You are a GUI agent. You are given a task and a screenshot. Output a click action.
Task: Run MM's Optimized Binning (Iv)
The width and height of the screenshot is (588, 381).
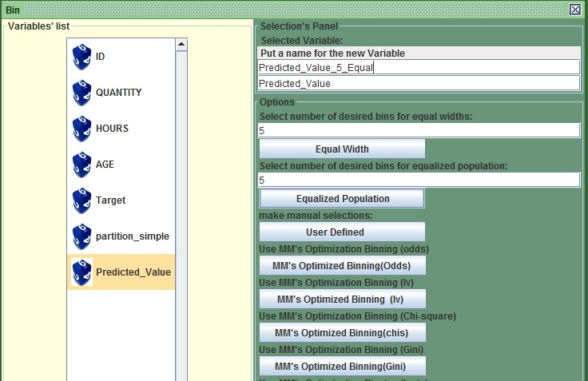(342, 299)
